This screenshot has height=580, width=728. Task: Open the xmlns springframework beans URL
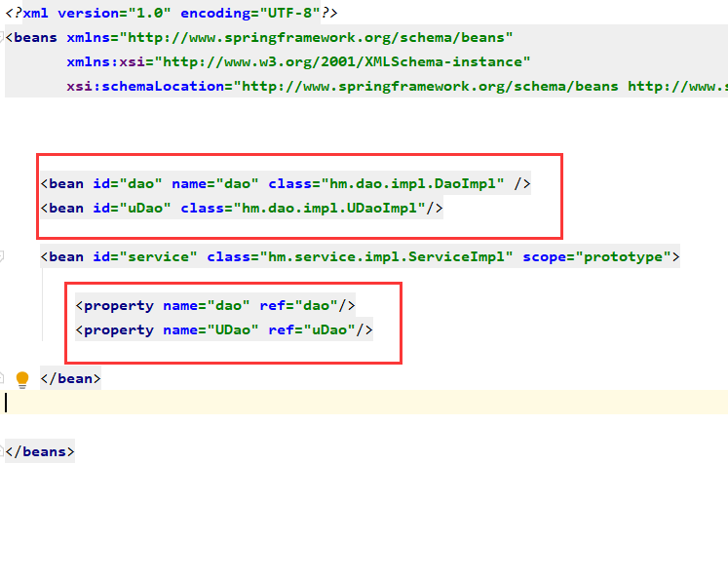point(316,37)
